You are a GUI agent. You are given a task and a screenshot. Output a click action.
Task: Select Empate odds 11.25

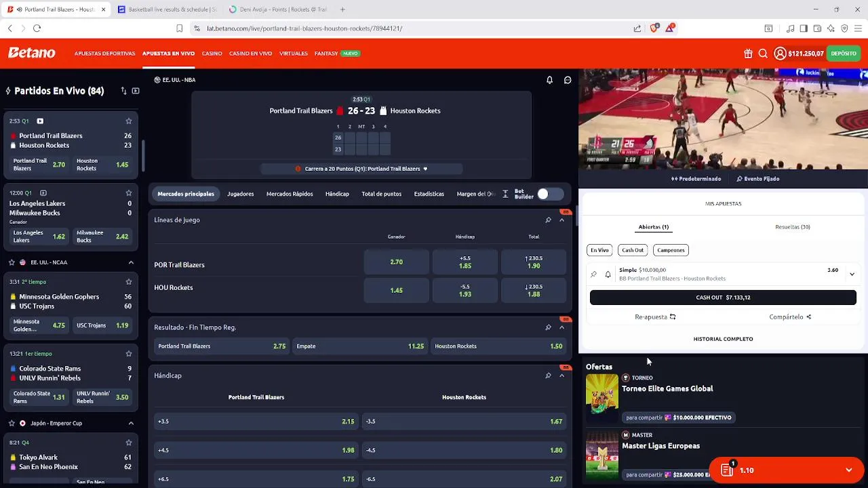coord(360,346)
